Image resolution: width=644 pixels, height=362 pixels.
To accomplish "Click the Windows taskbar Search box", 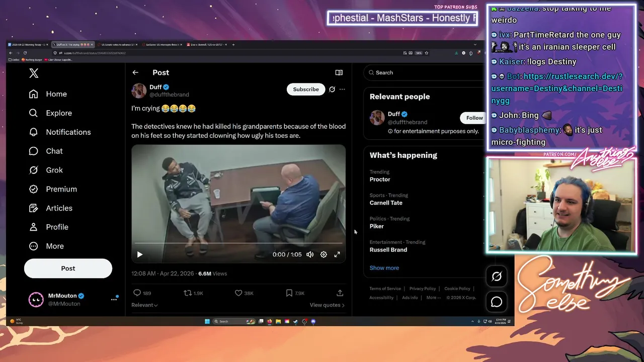I will [234, 321].
